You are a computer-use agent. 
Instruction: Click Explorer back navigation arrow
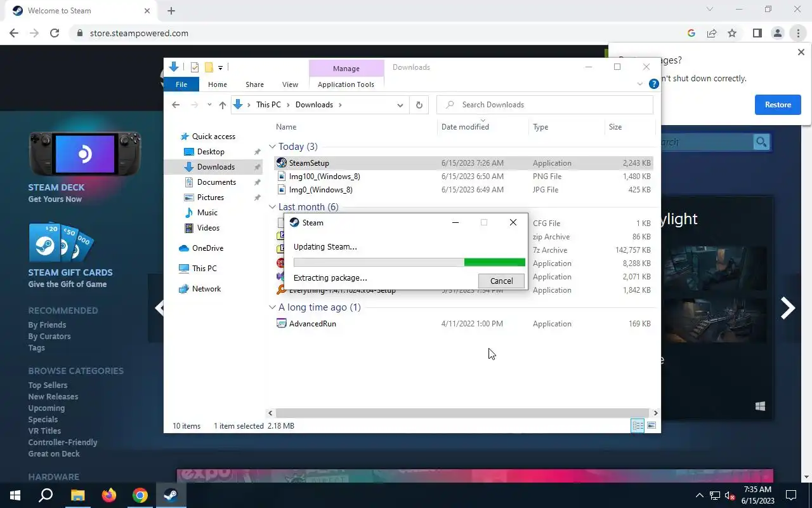pyautogui.click(x=176, y=105)
